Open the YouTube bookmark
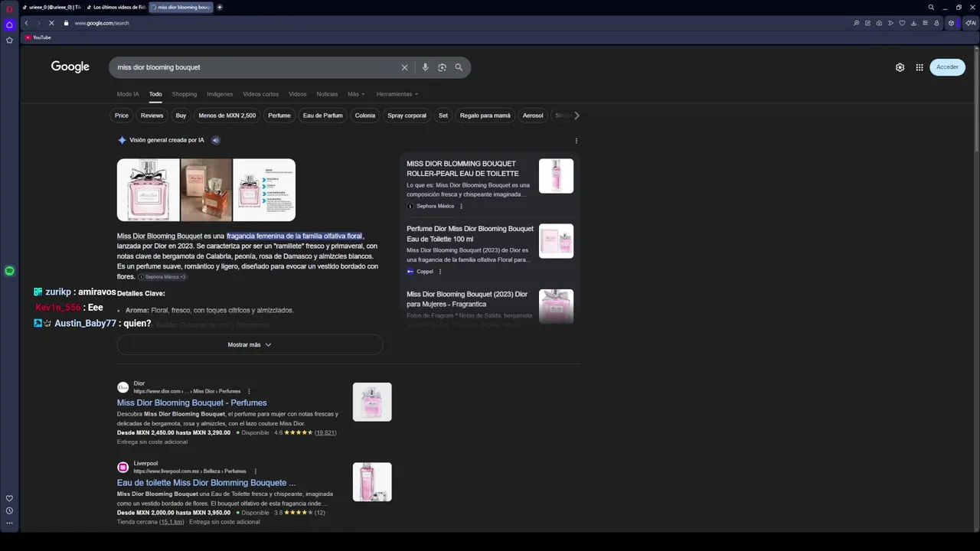This screenshot has height=551, width=980. click(x=38, y=37)
